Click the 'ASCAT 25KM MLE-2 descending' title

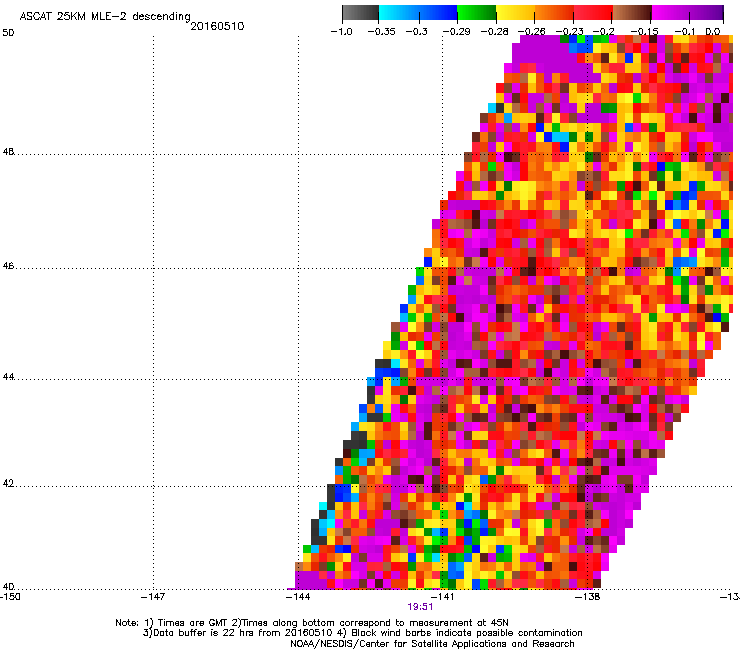tap(105, 17)
